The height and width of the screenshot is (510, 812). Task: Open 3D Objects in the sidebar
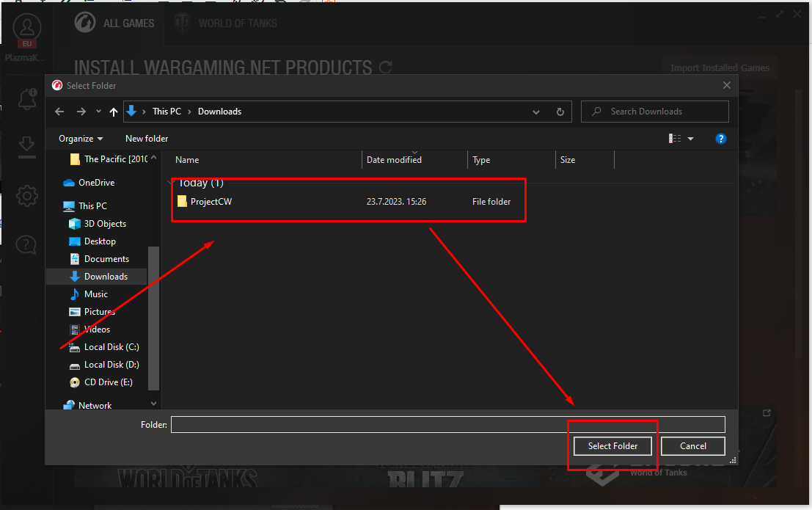[x=98, y=223]
